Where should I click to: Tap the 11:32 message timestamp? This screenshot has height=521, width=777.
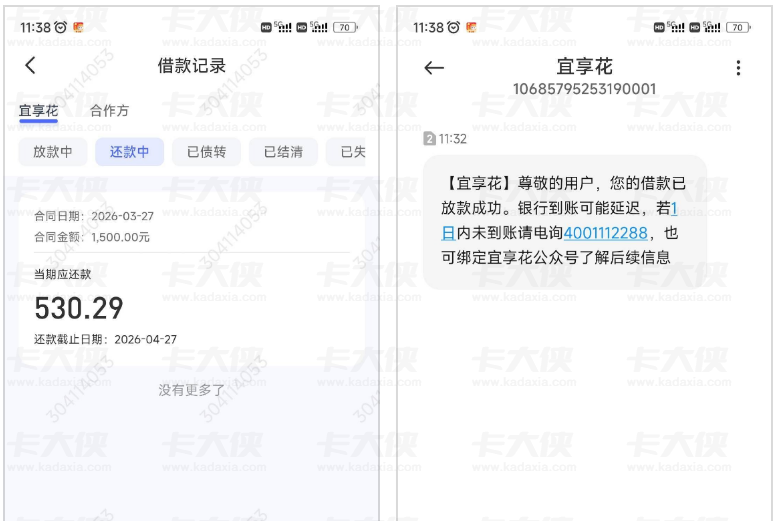pyautogui.click(x=453, y=139)
